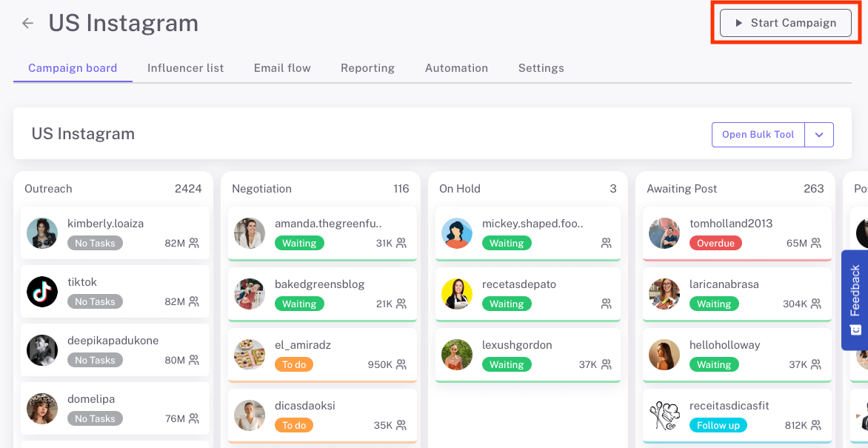Open the Campaign board tab

click(x=73, y=68)
